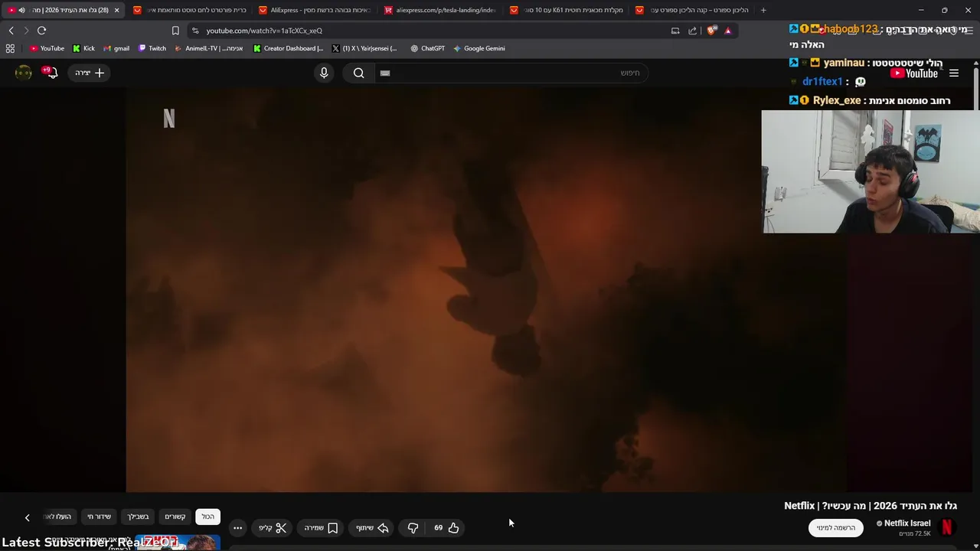Screen dimensions: 980x551
Task: Open the Google Gemini bookmark
Action: click(x=479, y=48)
